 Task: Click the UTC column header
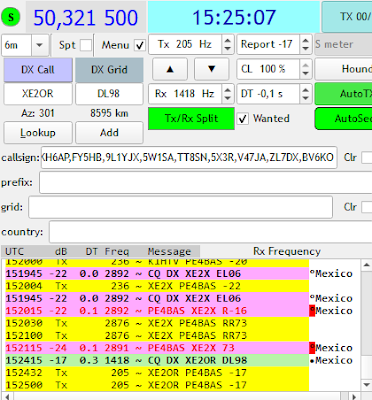[x=15, y=251]
